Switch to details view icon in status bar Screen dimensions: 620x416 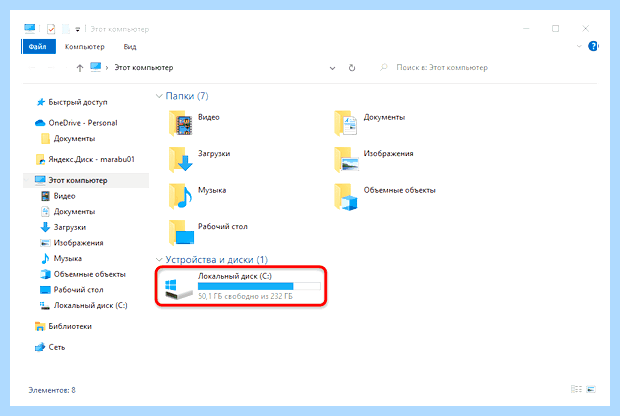click(x=577, y=390)
